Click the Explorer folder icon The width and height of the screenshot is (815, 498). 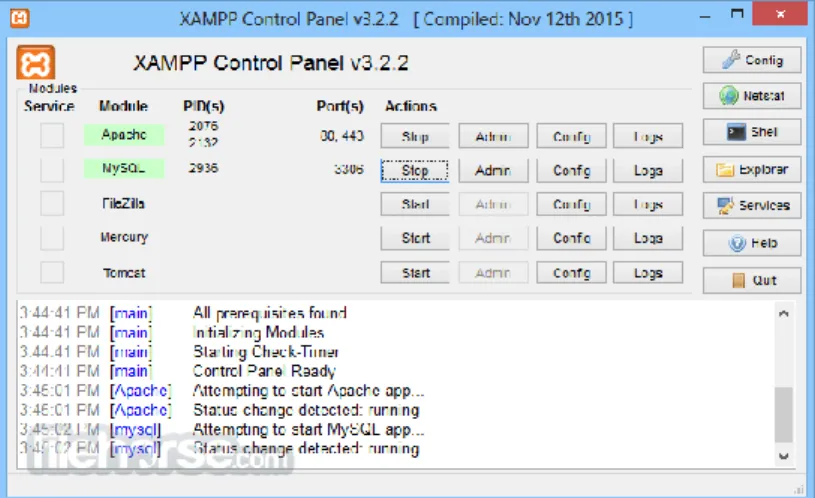tap(725, 169)
